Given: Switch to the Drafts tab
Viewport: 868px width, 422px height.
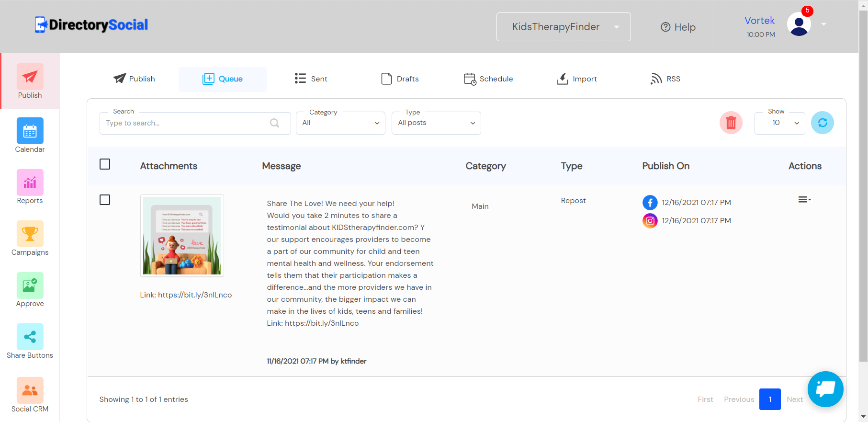Looking at the screenshot, I should coord(400,79).
